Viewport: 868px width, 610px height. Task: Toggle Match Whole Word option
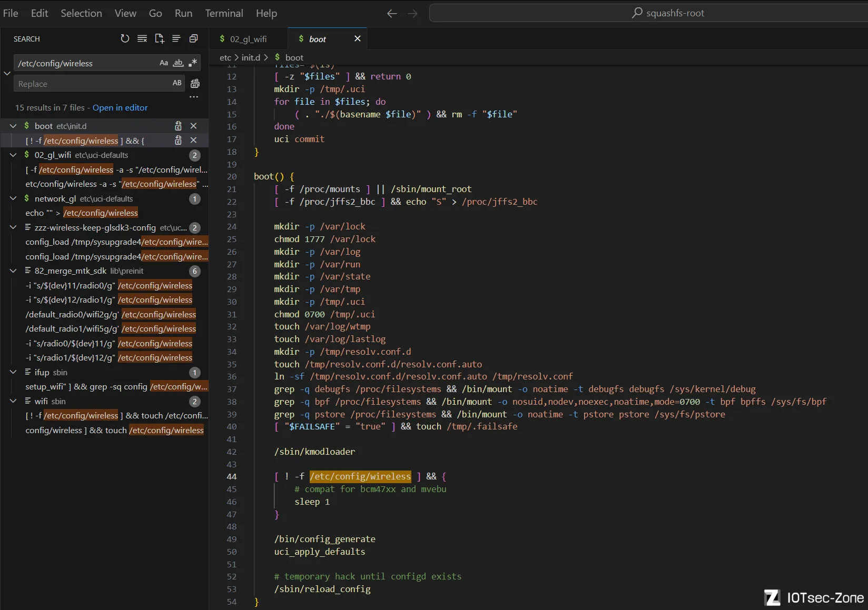tap(179, 63)
